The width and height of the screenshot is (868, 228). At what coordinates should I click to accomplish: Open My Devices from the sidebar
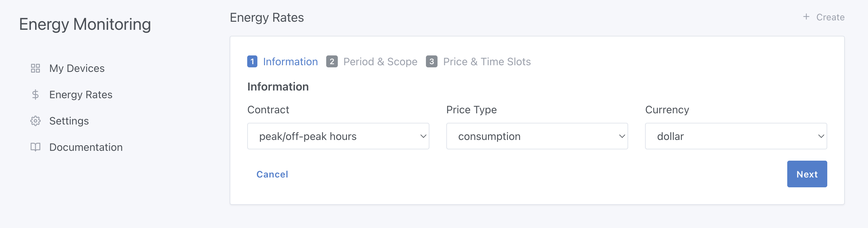(x=77, y=68)
